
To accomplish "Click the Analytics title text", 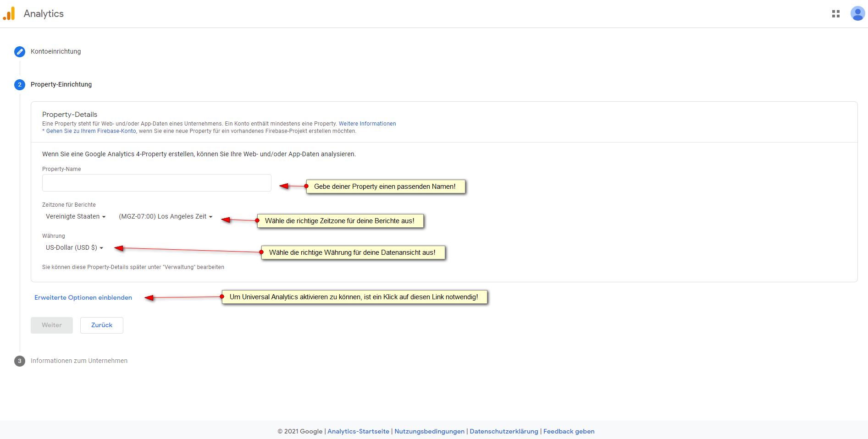I will point(44,14).
